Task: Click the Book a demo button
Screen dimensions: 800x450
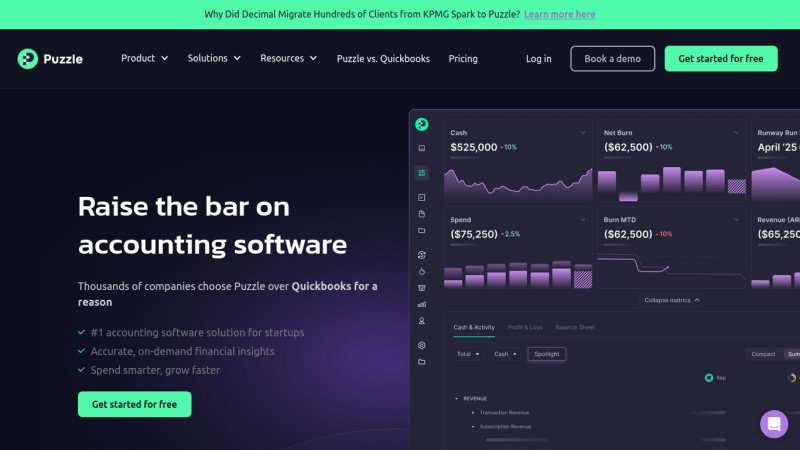Action: coord(612,59)
